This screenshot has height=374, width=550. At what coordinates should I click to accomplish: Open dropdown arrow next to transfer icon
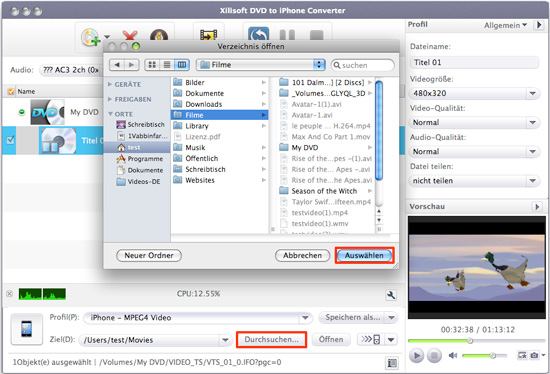point(391,339)
